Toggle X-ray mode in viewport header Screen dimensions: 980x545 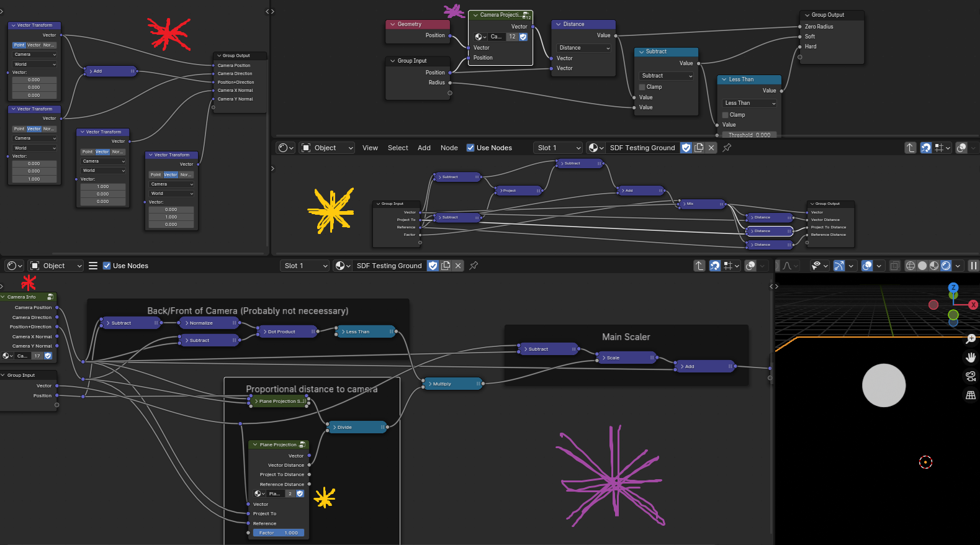(x=894, y=266)
